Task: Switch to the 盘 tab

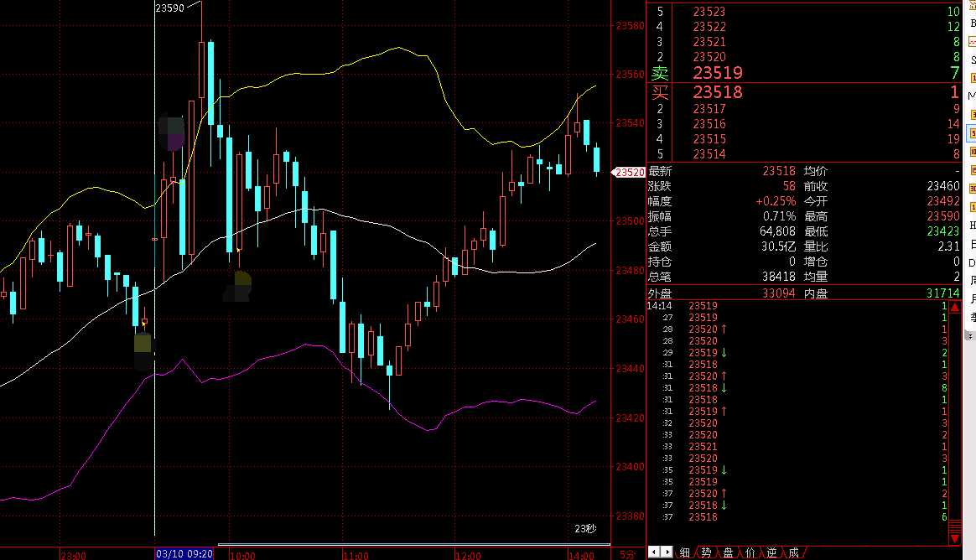Action: pyautogui.click(x=728, y=552)
